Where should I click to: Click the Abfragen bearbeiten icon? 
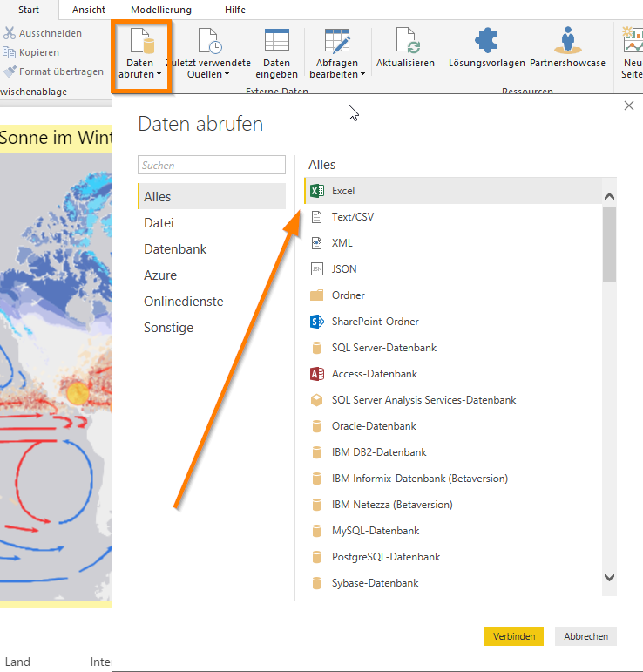point(337,41)
